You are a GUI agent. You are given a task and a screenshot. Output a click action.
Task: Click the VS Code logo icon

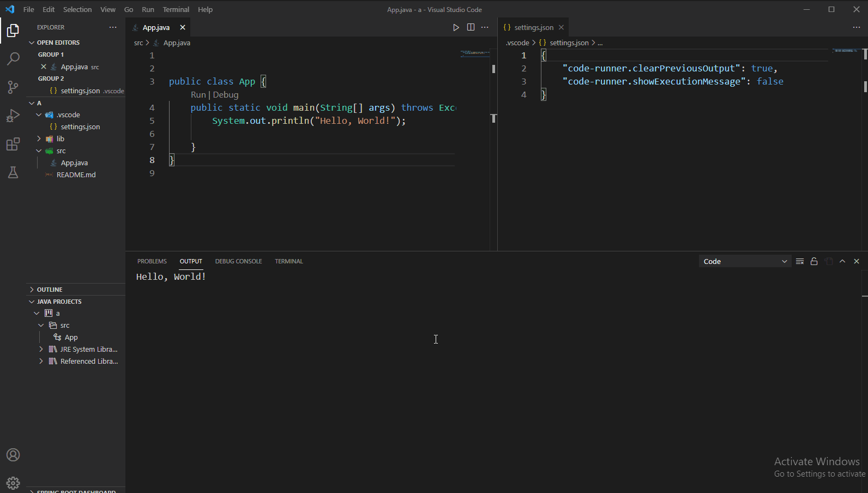(10, 9)
